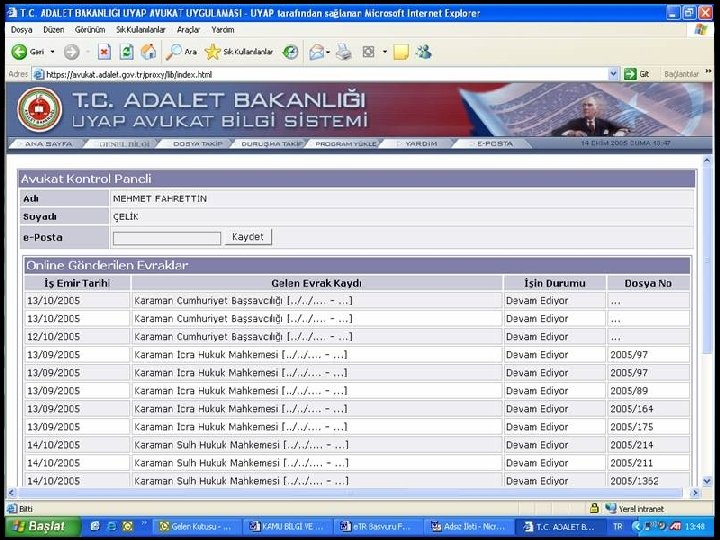Click the Edit page toolbar icon
Image resolution: width=720 pixels, height=540 pixels.
[x=368, y=52]
